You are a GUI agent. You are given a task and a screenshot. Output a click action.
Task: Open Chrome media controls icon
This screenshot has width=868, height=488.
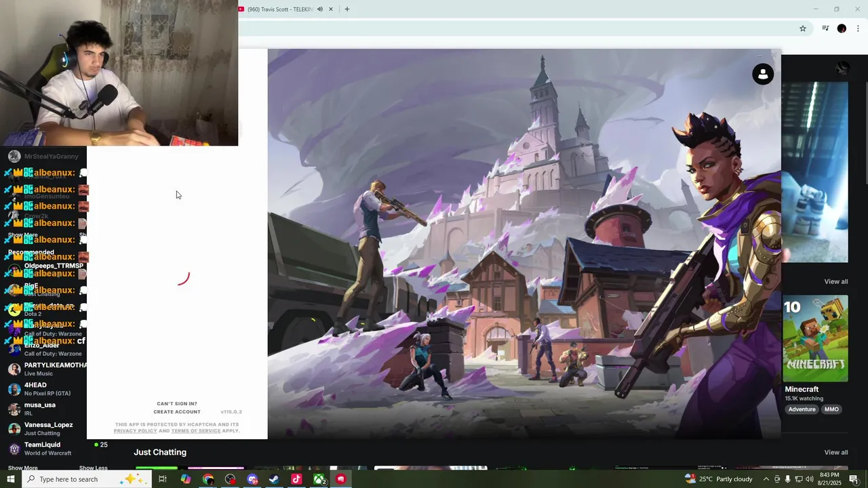(825, 28)
